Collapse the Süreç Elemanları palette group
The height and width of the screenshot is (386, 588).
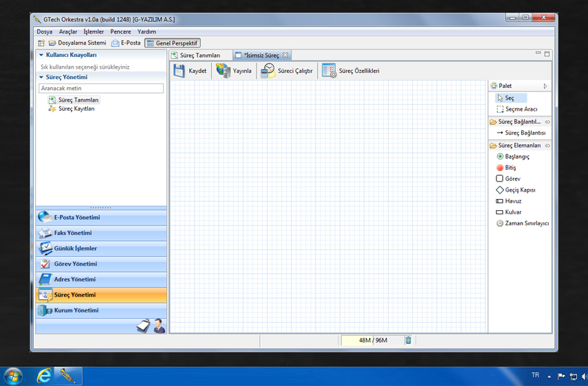point(547,146)
